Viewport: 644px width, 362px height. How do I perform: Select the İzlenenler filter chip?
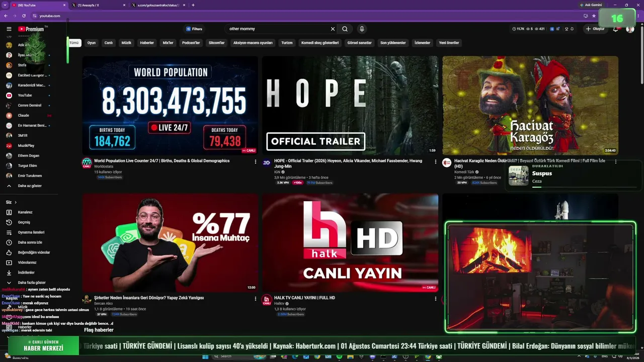tap(422, 43)
